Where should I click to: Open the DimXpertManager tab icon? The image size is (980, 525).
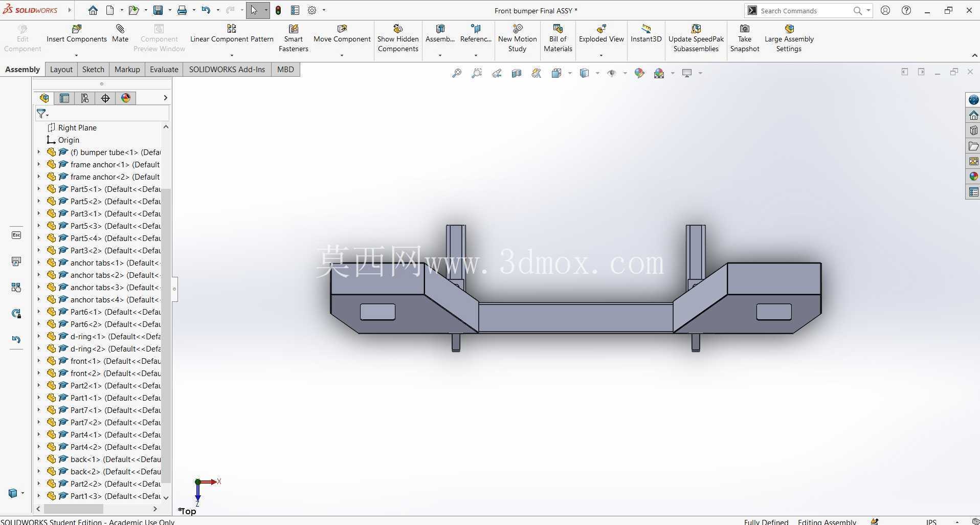(x=105, y=98)
